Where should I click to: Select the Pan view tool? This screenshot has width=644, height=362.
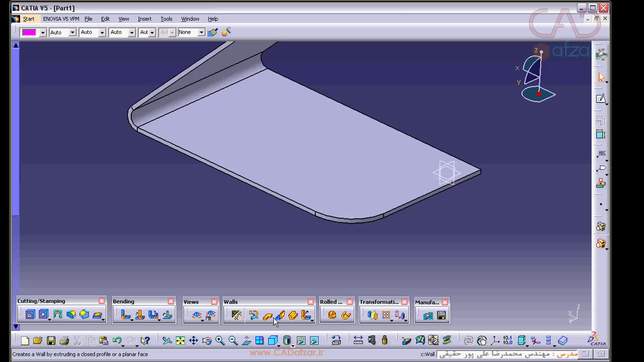point(194,341)
